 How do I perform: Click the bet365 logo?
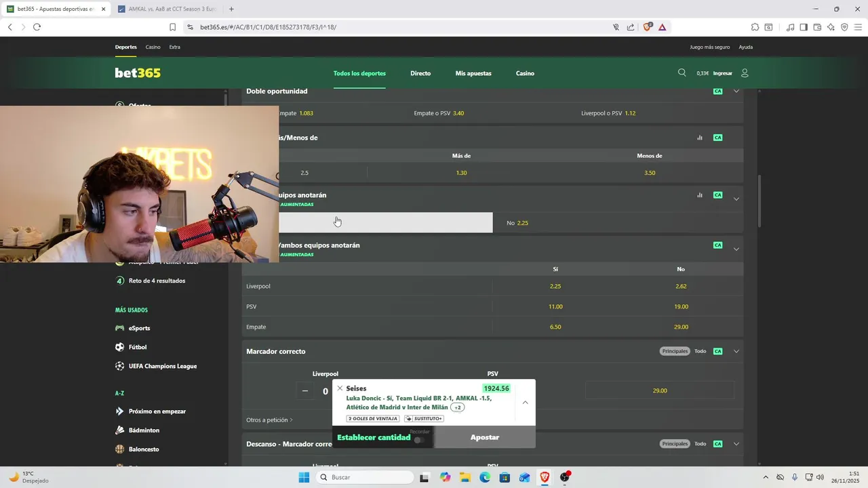[138, 73]
